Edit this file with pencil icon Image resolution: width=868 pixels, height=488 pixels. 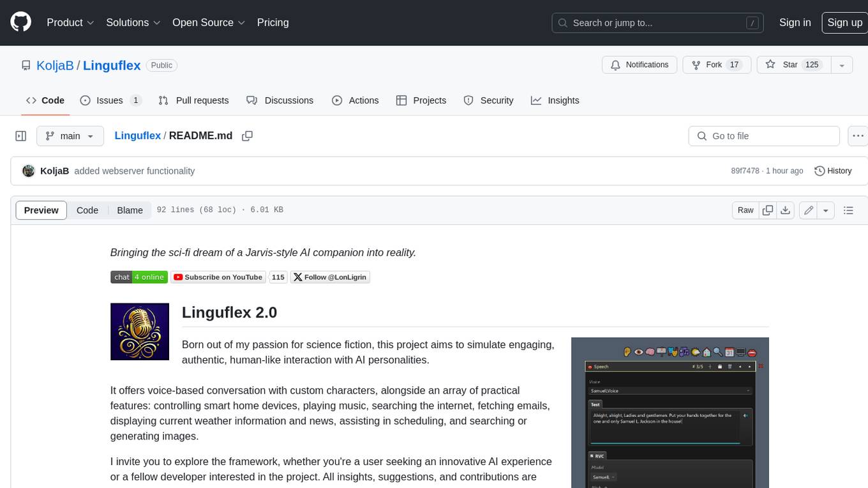pyautogui.click(x=809, y=210)
